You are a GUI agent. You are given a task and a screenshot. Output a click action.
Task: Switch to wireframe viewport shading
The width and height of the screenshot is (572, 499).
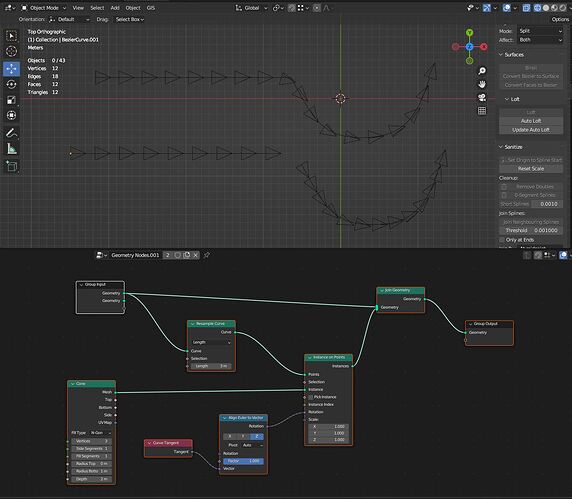tap(537, 8)
